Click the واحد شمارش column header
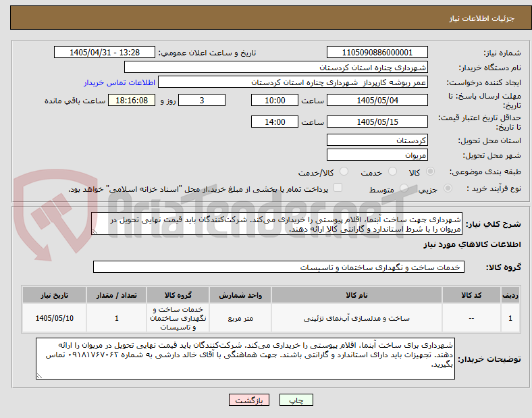 coord(240,295)
